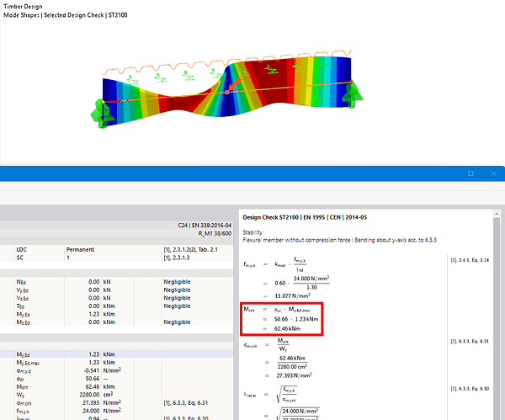The height and width of the screenshot is (420, 505).
Task: Maximize the design check details window
Action: click(x=470, y=173)
